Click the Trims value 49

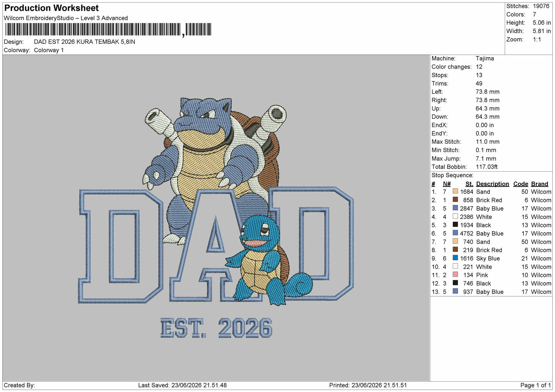[479, 83]
